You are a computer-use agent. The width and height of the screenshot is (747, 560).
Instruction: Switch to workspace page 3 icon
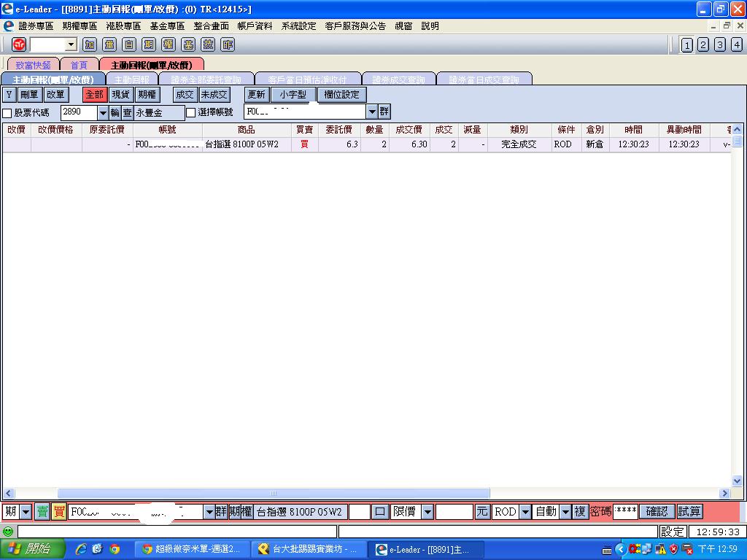720,44
